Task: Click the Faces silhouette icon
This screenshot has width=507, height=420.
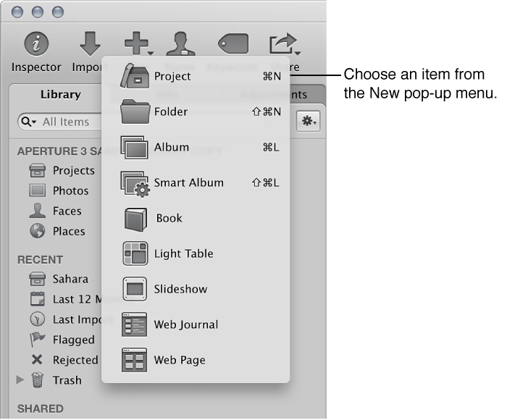Action: (x=38, y=211)
